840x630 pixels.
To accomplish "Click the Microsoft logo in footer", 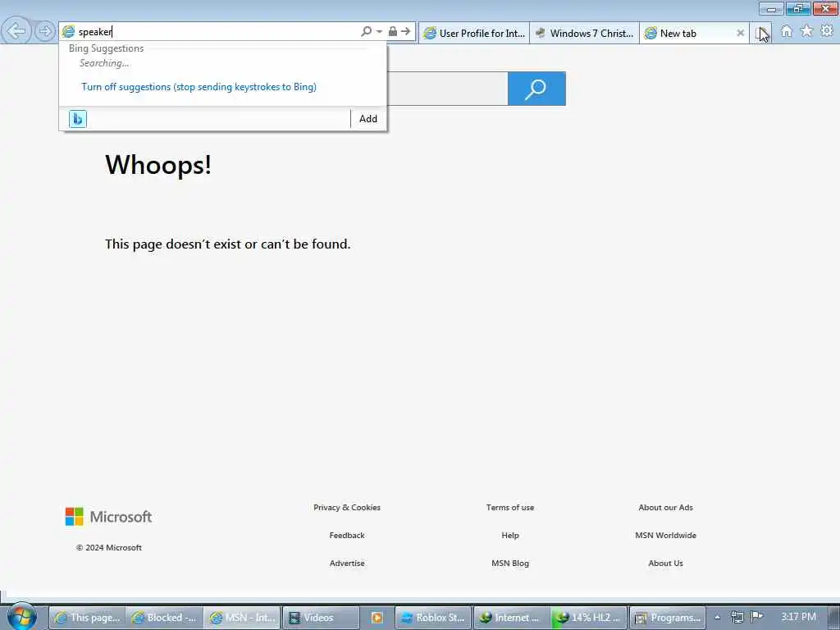I will (108, 517).
